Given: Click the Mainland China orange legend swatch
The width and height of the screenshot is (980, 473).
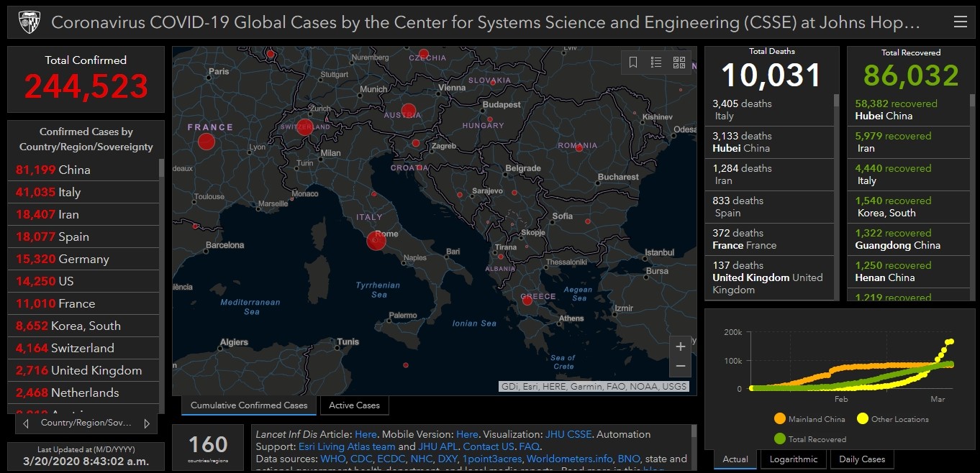Looking at the screenshot, I should click(780, 419).
